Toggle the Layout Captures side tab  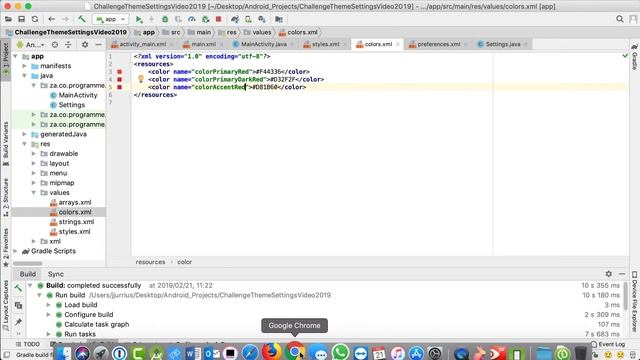(x=6, y=305)
